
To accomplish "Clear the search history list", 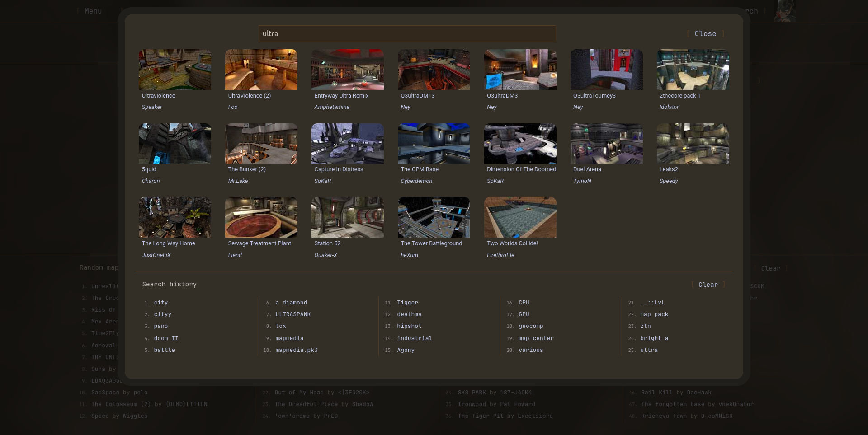I will pos(708,285).
